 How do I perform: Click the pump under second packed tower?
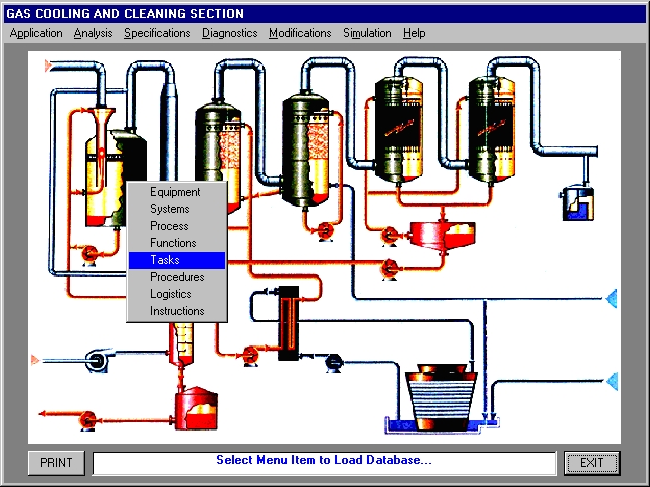point(325,232)
